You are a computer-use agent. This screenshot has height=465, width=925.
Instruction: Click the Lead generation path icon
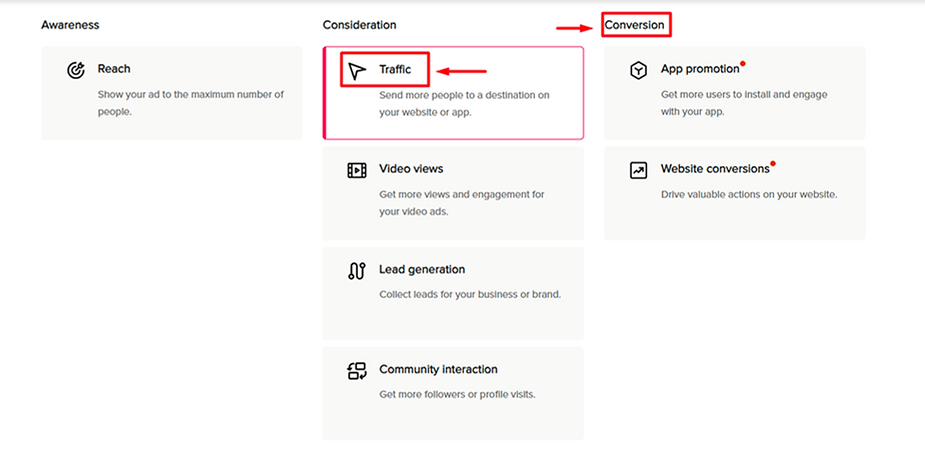[x=357, y=270]
